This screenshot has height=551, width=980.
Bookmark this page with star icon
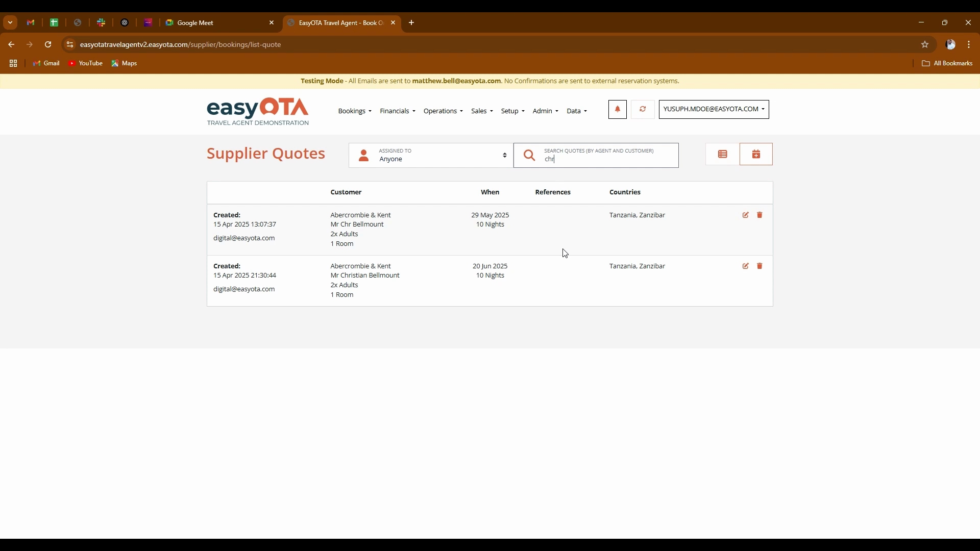coord(925,44)
